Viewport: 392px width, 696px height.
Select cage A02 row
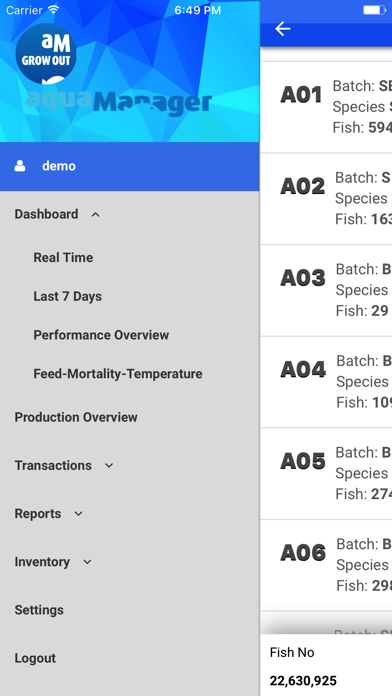[x=326, y=198]
